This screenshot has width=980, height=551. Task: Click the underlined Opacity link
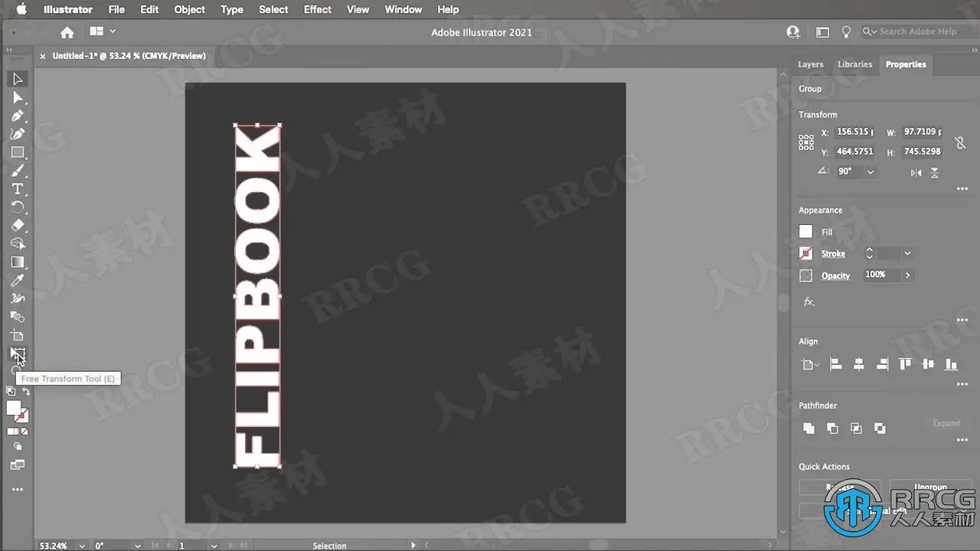pyautogui.click(x=836, y=275)
